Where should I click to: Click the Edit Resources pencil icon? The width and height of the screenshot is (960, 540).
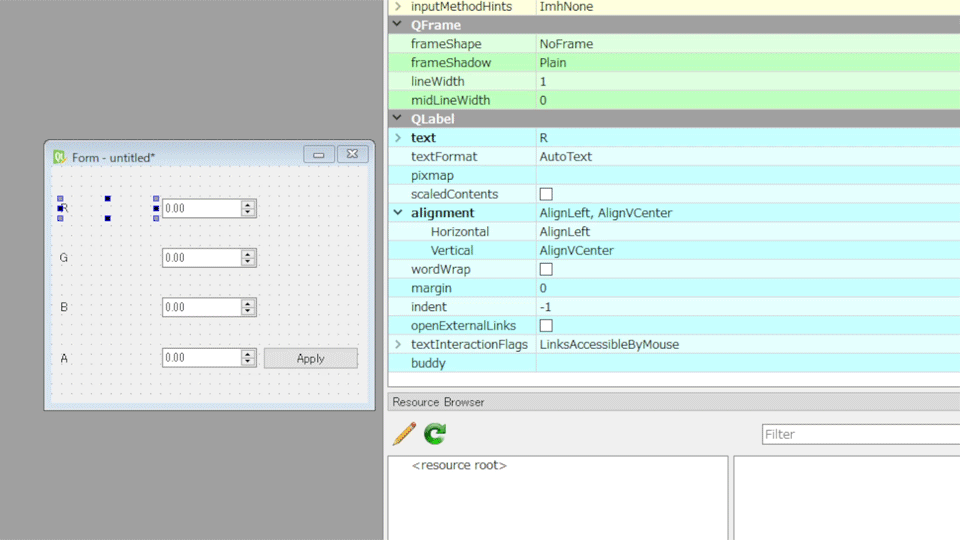coord(404,433)
